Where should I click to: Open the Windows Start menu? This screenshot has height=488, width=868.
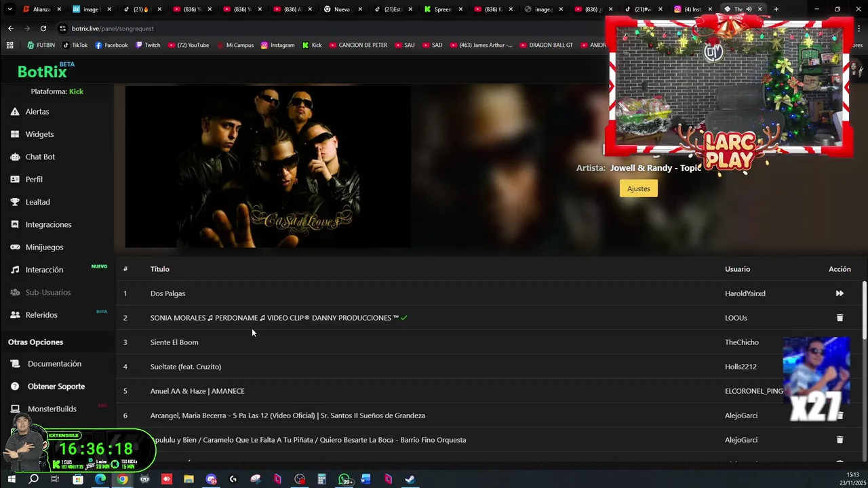[11, 479]
